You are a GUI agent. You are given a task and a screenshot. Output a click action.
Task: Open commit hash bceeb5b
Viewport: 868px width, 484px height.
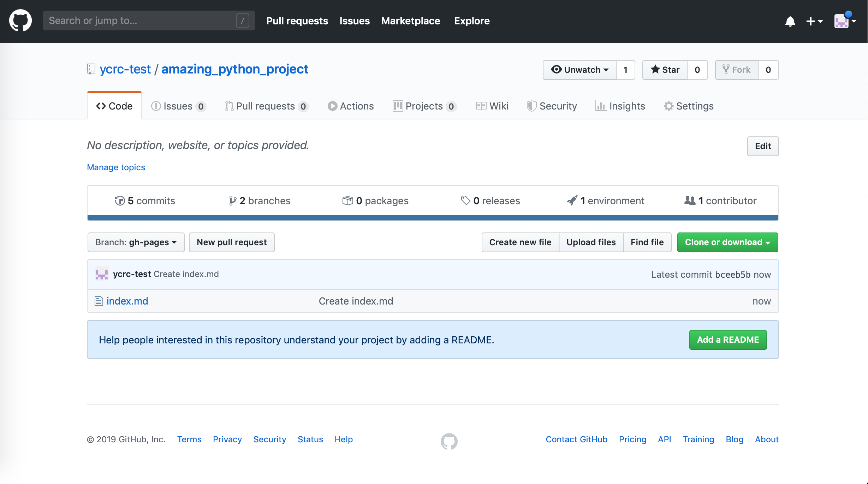pyautogui.click(x=733, y=275)
